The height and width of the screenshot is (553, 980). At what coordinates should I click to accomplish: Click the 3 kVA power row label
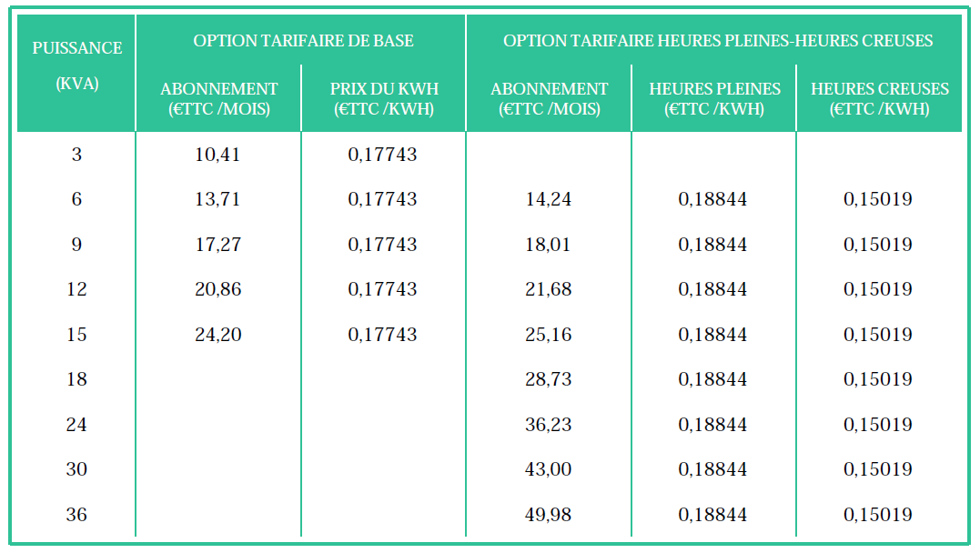[76, 155]
